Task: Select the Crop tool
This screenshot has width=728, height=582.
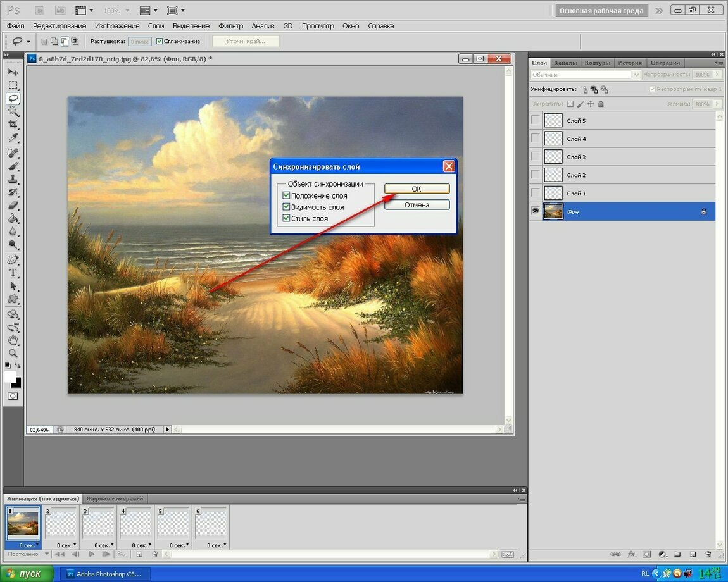Action: (13, 125)
